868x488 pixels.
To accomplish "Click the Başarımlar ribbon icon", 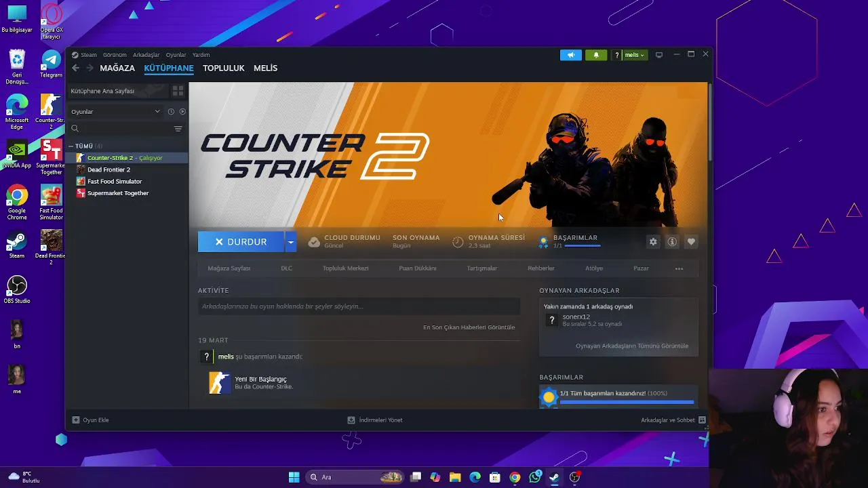I will 543,242.
